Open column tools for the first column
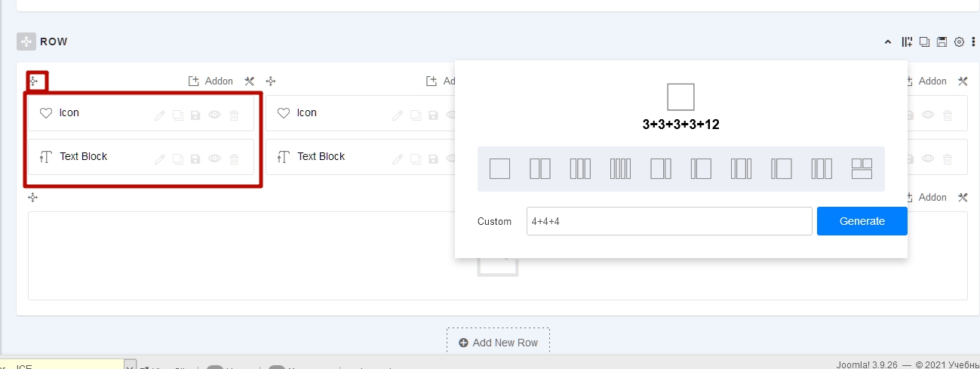This screenshot has width=980, height=369. coord(250,81)
